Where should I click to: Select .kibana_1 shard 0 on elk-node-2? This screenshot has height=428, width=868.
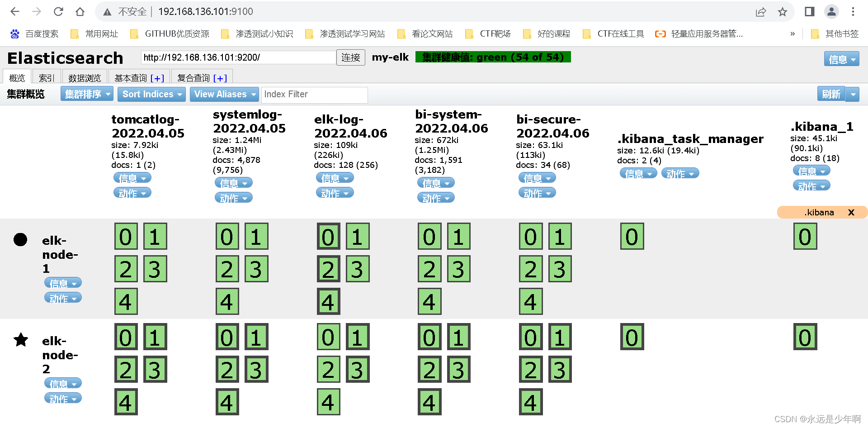tap(805, 337)
